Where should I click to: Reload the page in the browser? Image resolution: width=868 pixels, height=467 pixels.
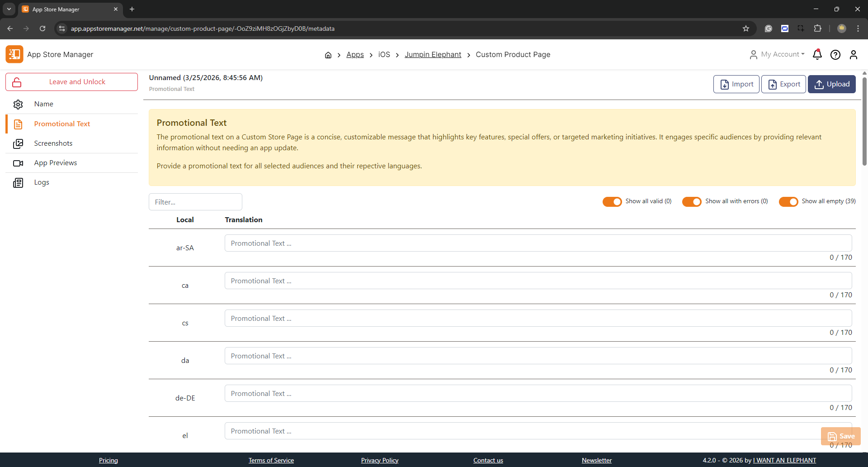(x=42, y=29)
